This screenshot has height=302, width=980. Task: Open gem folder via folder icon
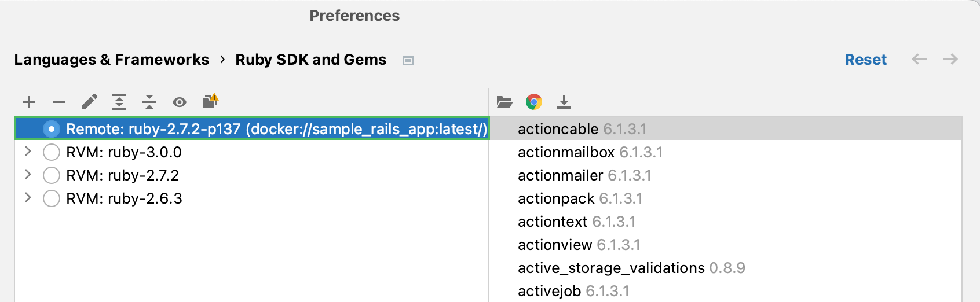(504, 102)
